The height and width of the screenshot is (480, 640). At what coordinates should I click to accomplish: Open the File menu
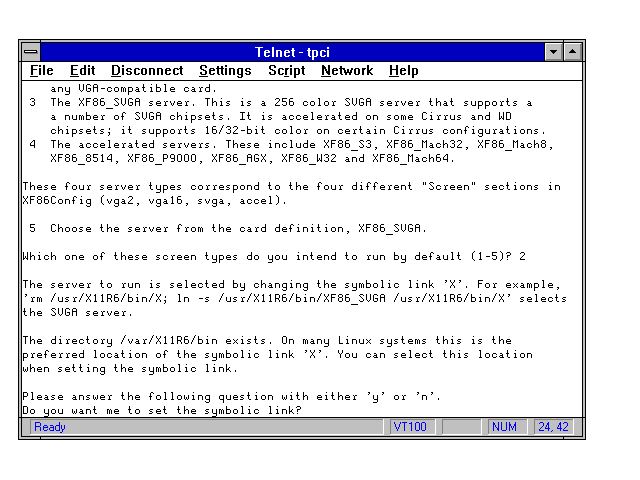pyautogui.click(x=42, y=71)
